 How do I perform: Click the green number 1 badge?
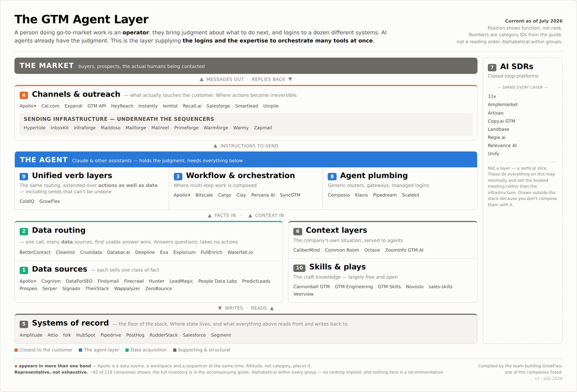click(24, 270)
